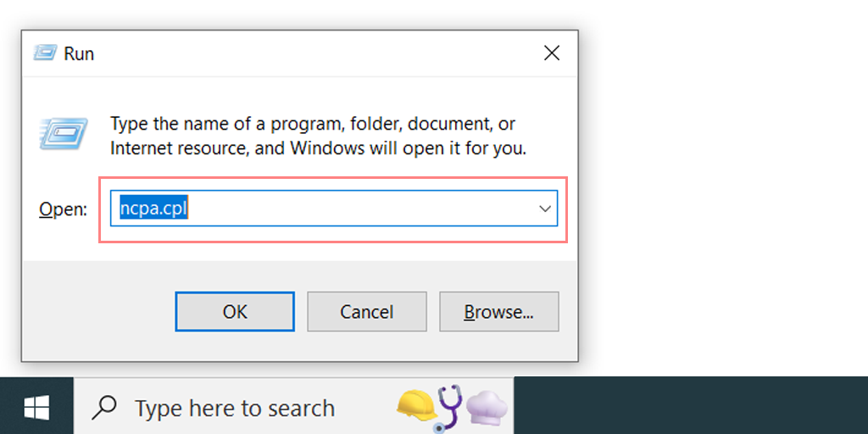Viewport: 868px width, 434px height.
Task: Dismiss the dialog using Cancel
Action: (x=367, y=312)
